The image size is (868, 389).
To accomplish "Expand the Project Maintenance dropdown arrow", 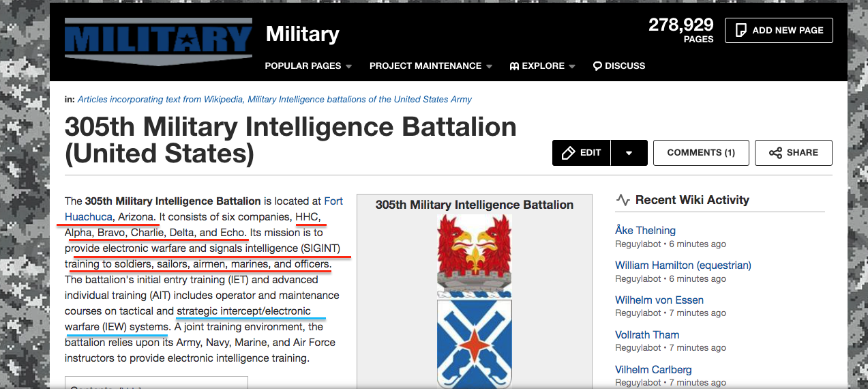I will pos(489,67).
